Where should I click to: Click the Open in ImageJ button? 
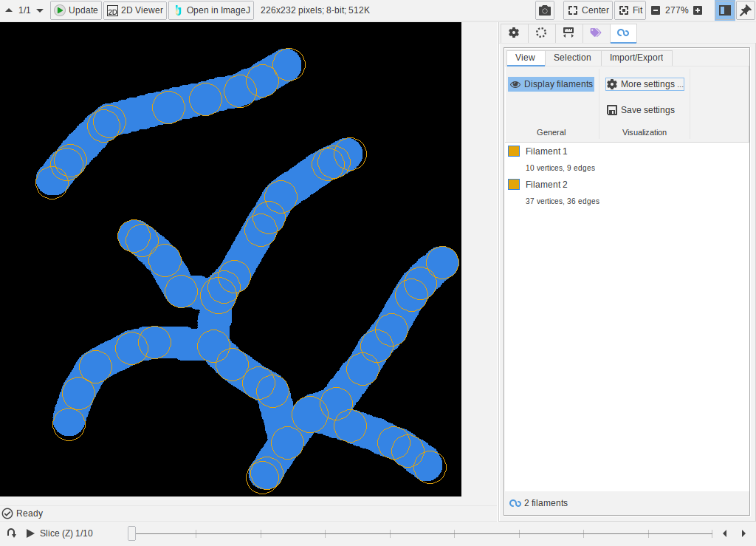click(211, 10)
